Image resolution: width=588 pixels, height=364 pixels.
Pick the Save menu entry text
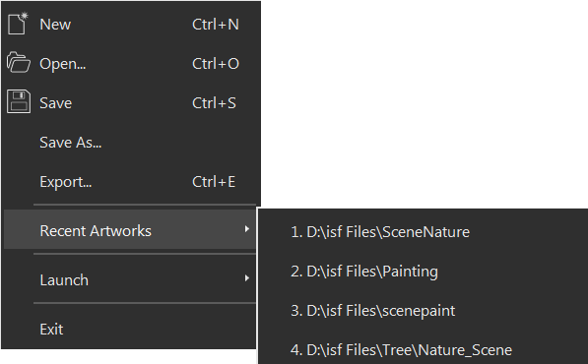click(x=55, y=103)
